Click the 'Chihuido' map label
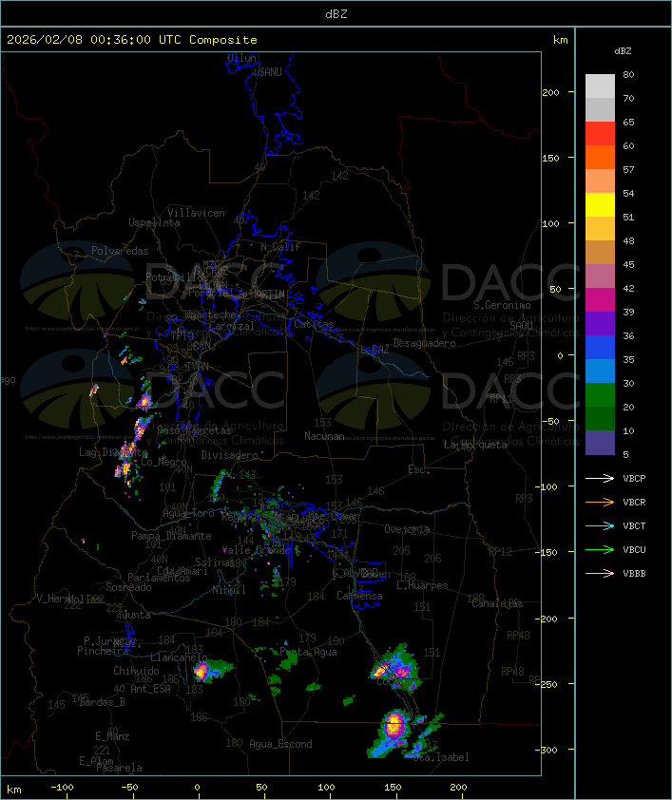672x800 pixels. click(x=136, y=671)
